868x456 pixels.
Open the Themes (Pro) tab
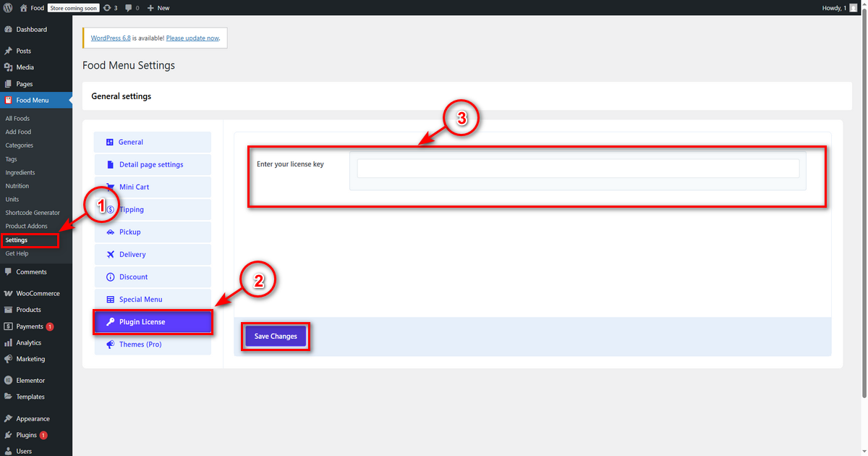click(153, 345)
